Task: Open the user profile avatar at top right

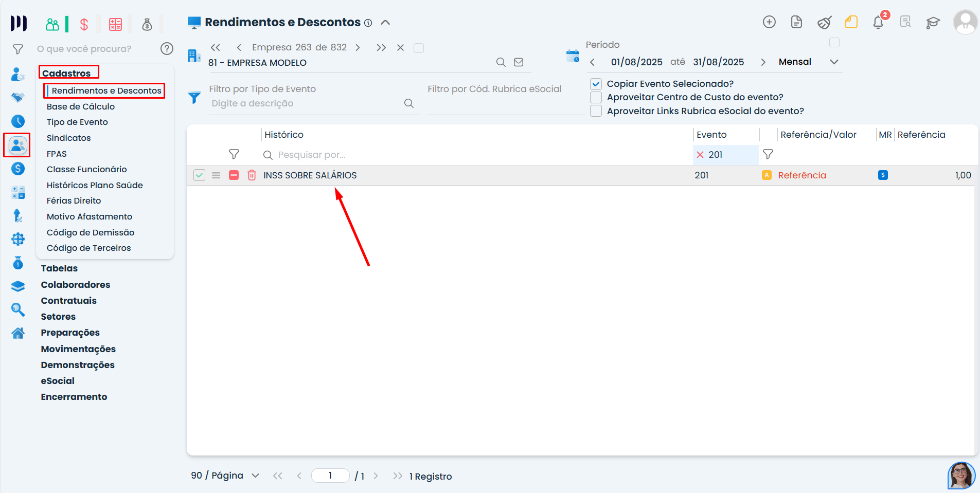Action: click(x=965, y=22)
